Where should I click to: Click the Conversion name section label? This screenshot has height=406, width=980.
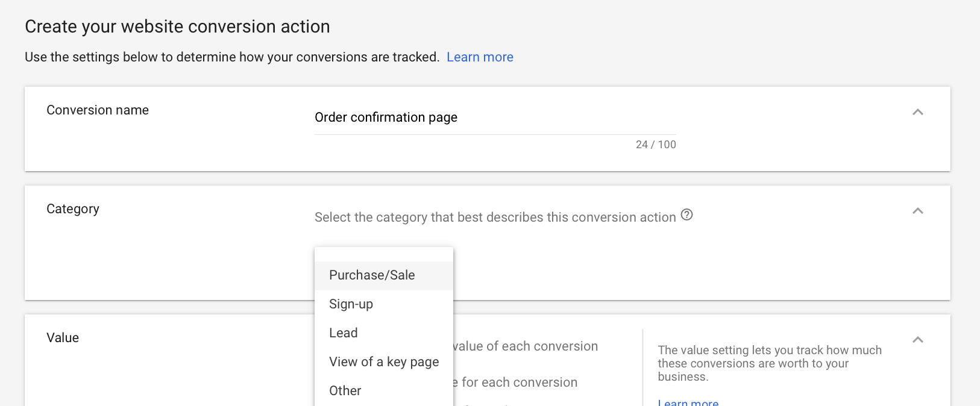tap(98, 110)
